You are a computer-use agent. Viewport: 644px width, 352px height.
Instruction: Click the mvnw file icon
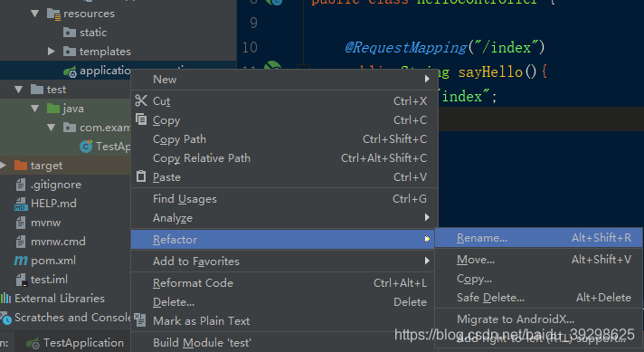click(x=21, y=223)
